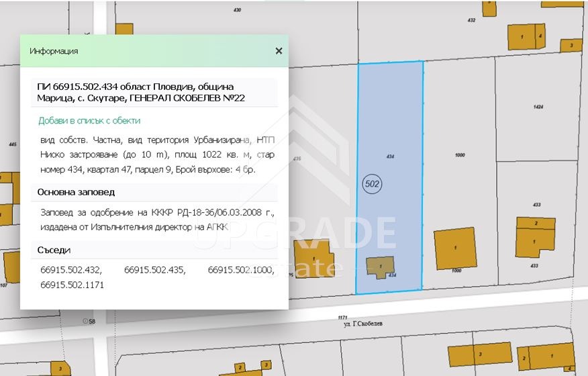The image size is (588, 376).
Task: Click the Добави в списък с обекти link
Action: [89, 121]
